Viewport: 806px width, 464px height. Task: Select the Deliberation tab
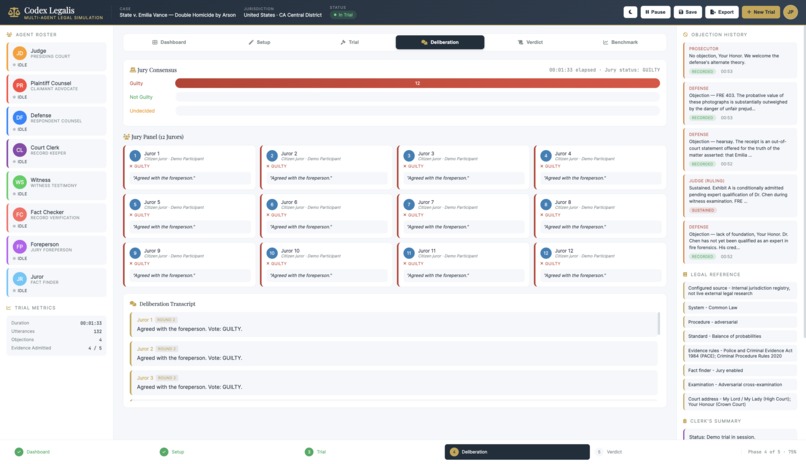tap(440, 42)
